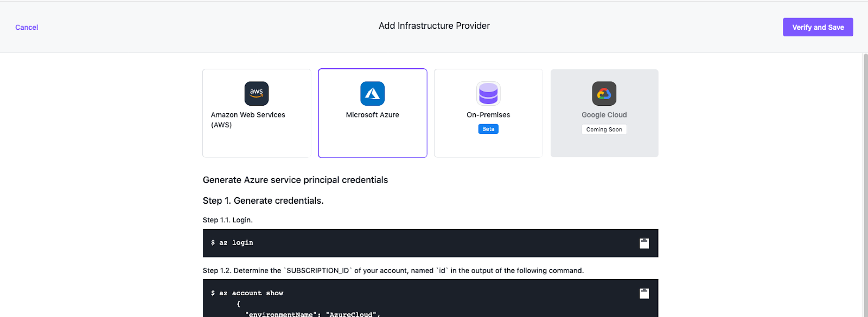
Task: Click the "environmentName": "AzureCloud" line
Action: [312, 314]
